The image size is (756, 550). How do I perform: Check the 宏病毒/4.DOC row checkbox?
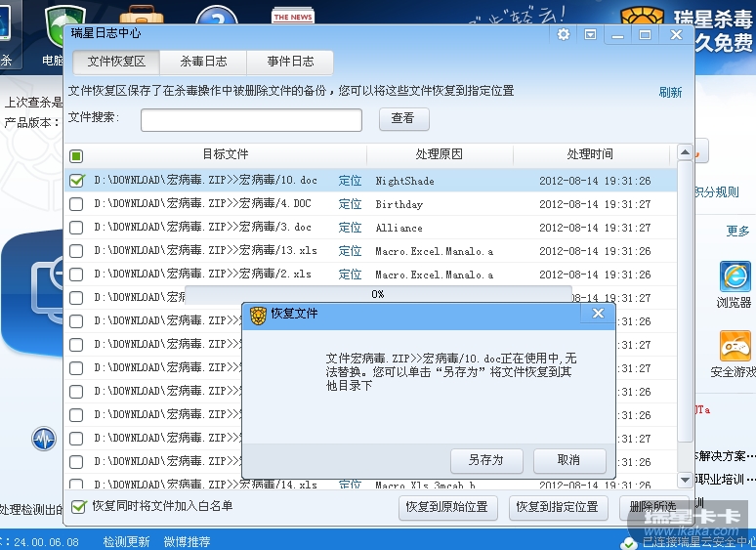[x=76, y=204]
